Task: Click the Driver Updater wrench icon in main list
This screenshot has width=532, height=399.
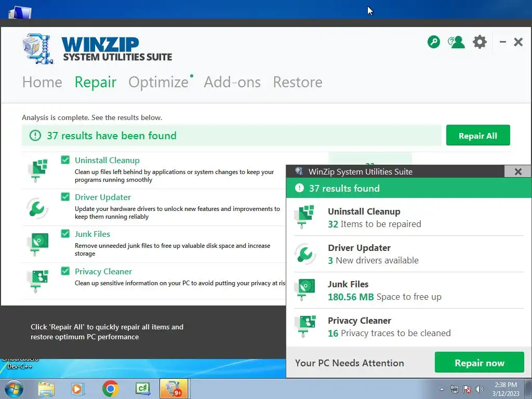Action: coord(37,208)
